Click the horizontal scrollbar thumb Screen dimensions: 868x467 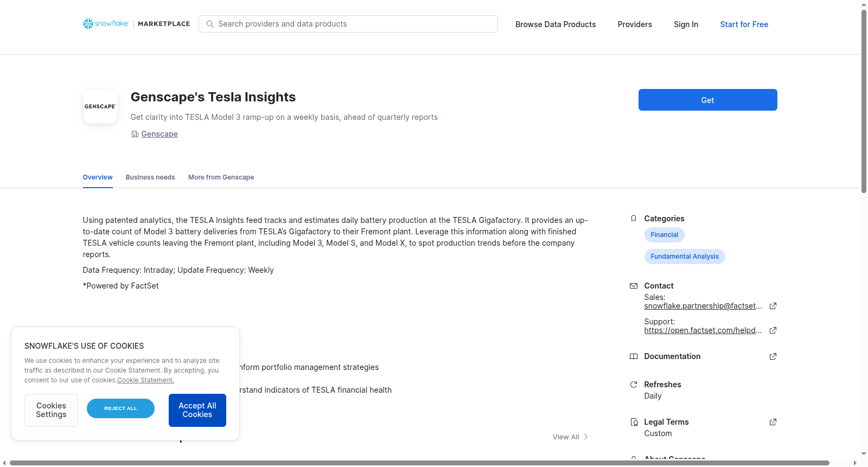coord(419,463)
